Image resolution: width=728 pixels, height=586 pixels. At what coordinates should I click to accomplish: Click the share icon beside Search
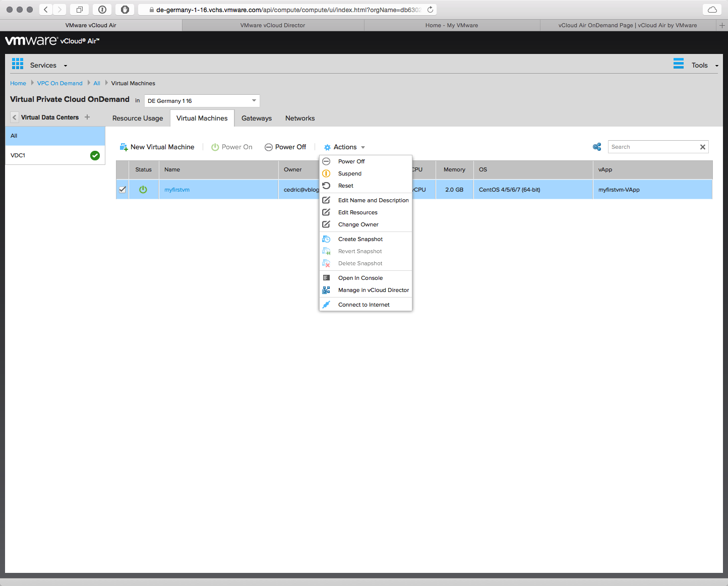pyautogui.click(x=597, y=147)
